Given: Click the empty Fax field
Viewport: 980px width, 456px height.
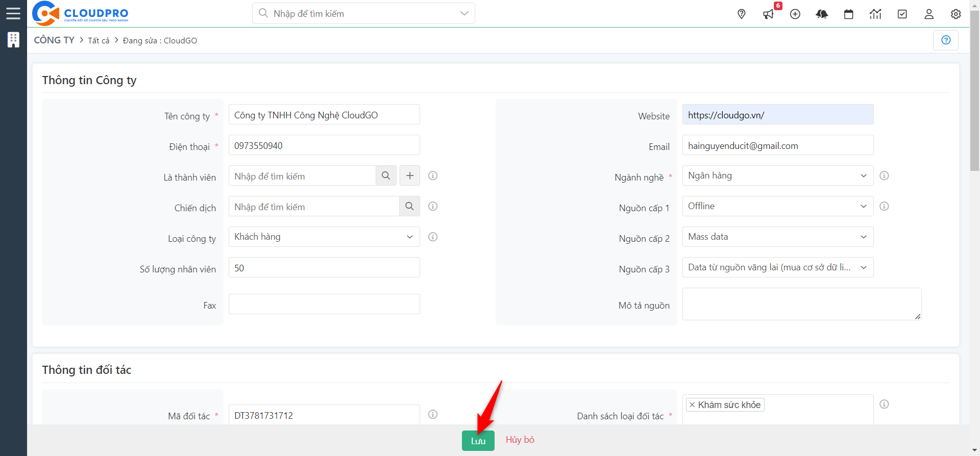Looking at the screenshot, I should pos(324,304).
